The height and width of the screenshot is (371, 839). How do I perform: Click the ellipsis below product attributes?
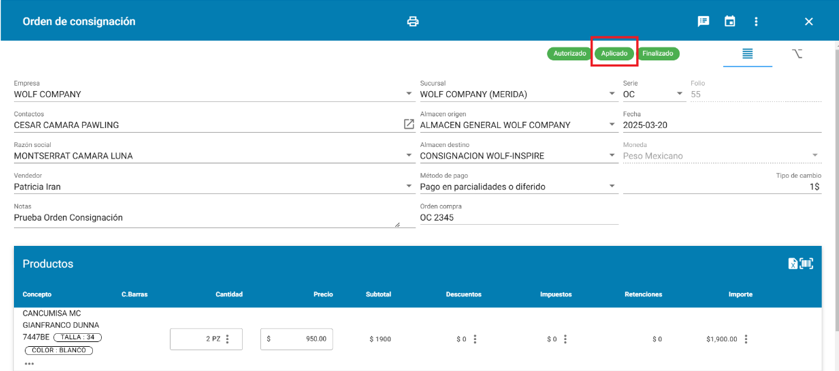29,364
